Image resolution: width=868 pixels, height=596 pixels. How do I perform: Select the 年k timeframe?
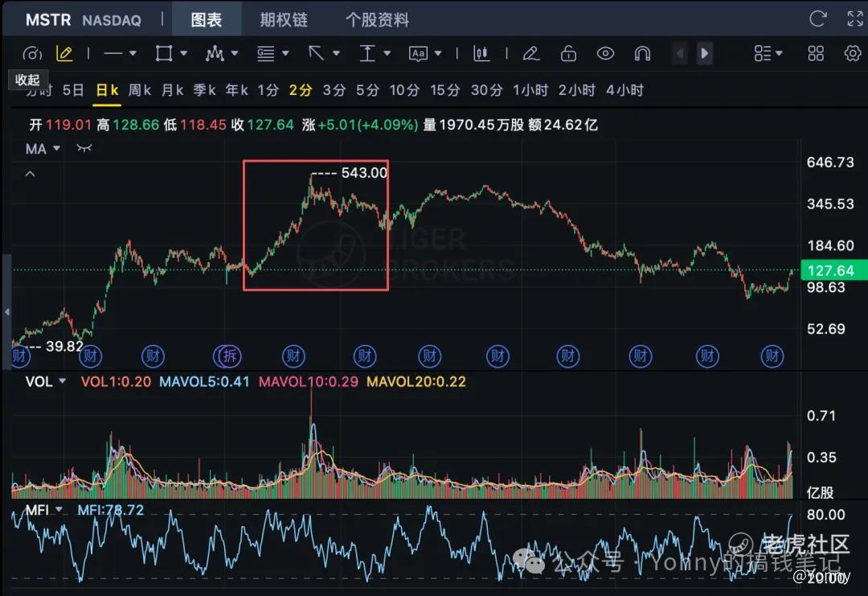237,90
